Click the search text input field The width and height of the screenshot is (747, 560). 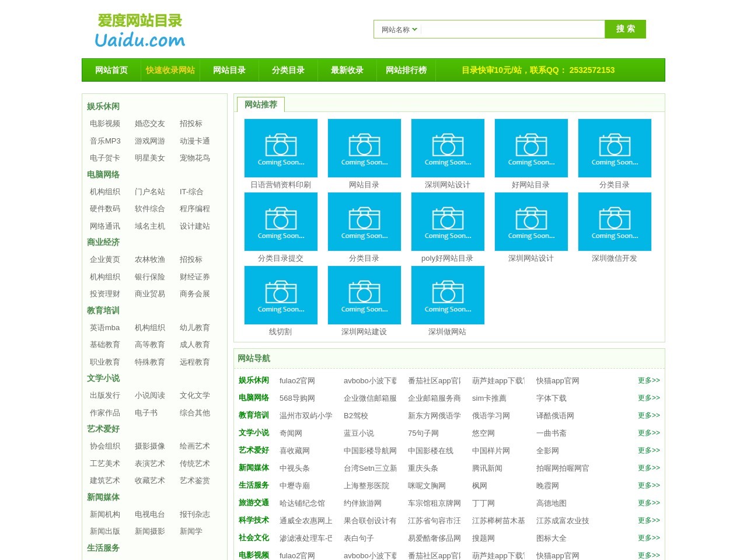click(512, 30)
